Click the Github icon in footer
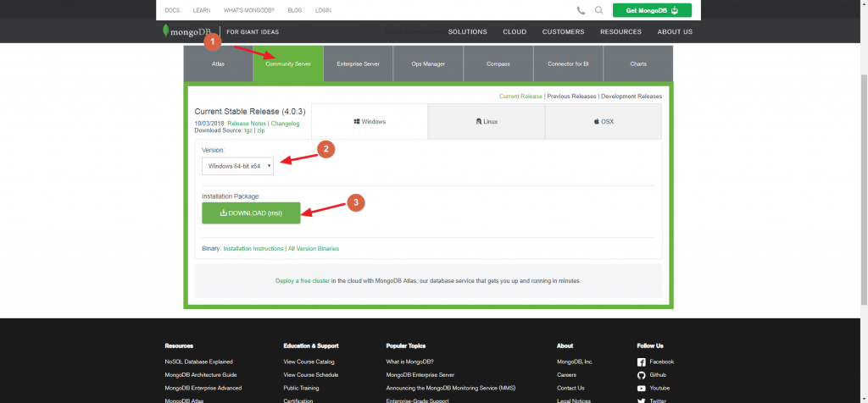The width and height of the screenshot is (868, 403). click(x=641, y=375)
